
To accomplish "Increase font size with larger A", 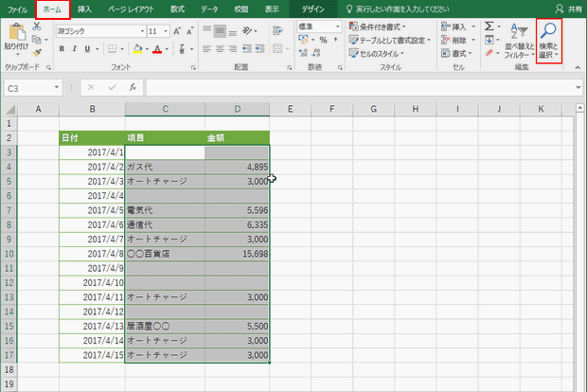I will 177,31.
